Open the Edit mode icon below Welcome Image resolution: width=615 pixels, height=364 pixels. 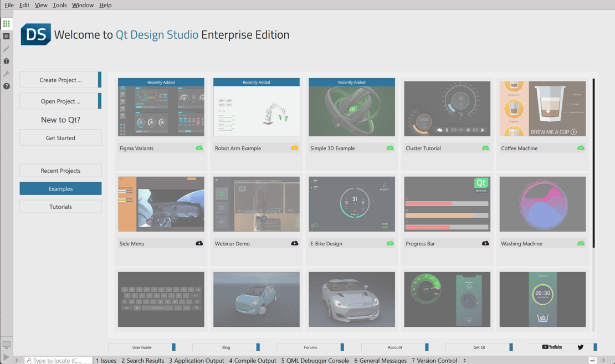click(x=6, y=36)
